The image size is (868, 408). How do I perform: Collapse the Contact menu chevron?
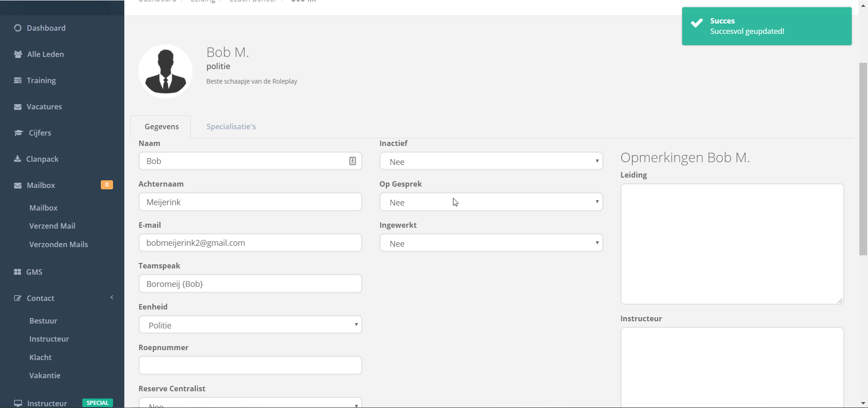pos(112,297)
